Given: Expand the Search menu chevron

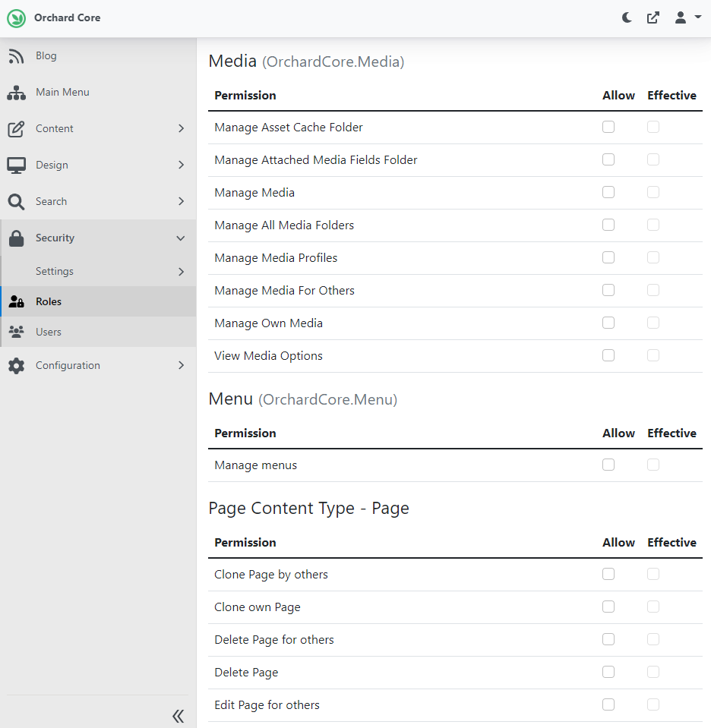Looking at the screenshot, I should pyautogui.click(x=182, y=201).
